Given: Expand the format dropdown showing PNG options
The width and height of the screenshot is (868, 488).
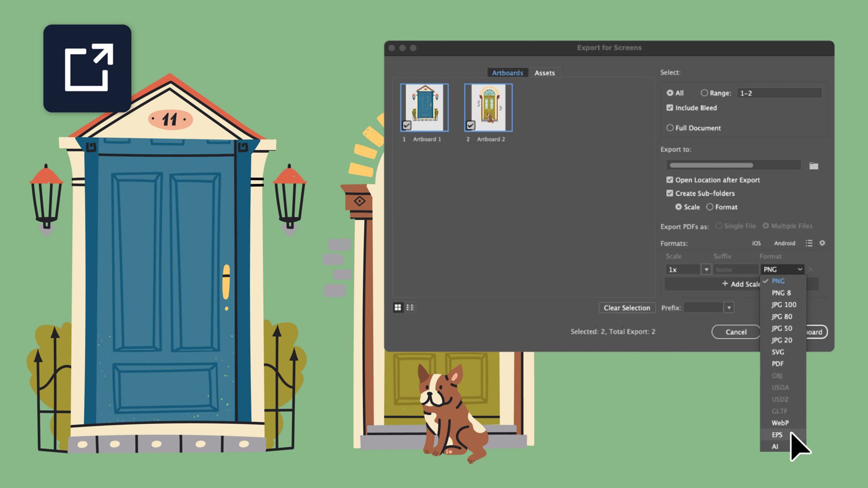Looking at the screenshot, I should [x=783, y=269].
